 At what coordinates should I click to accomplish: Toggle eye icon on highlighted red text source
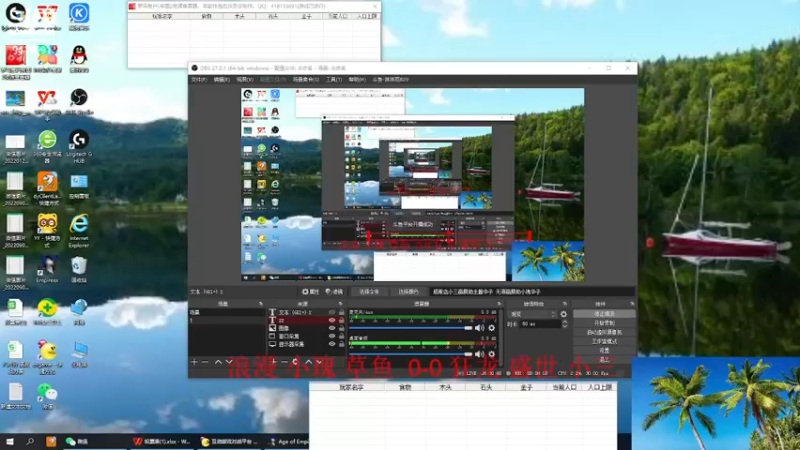(332, 320)
